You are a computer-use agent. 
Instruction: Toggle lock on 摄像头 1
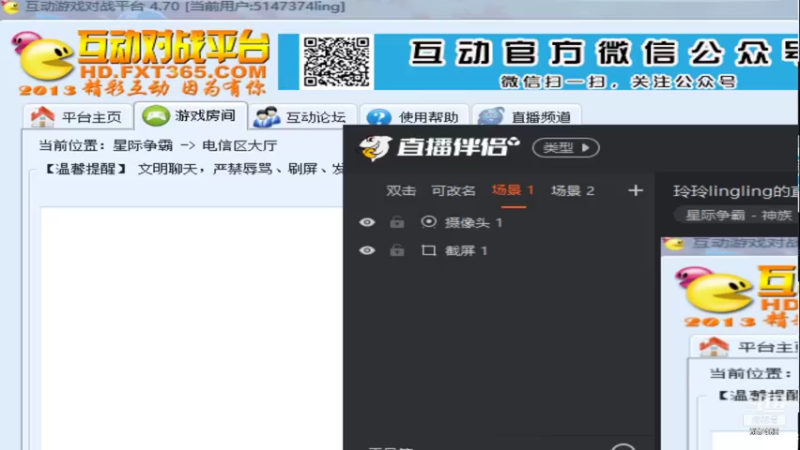397,222
